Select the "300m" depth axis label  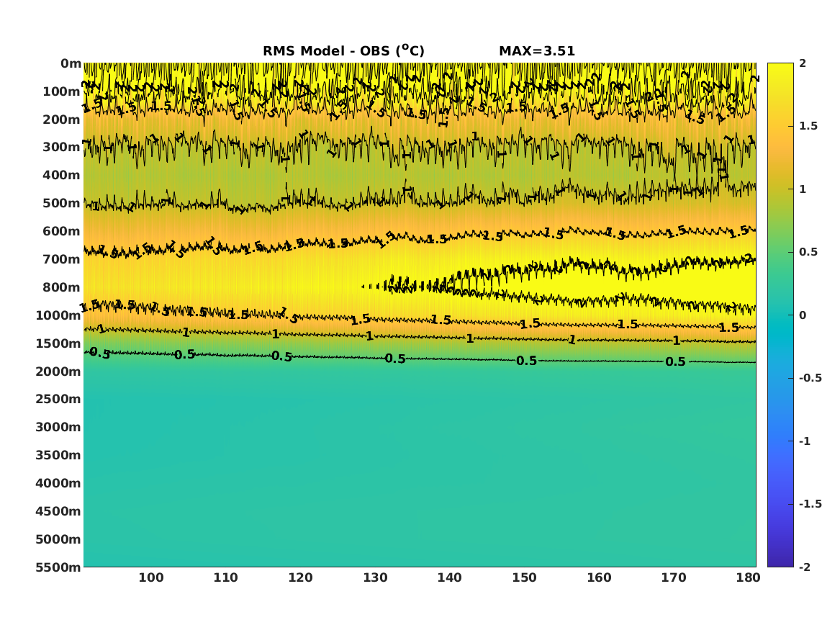[62, 148]
